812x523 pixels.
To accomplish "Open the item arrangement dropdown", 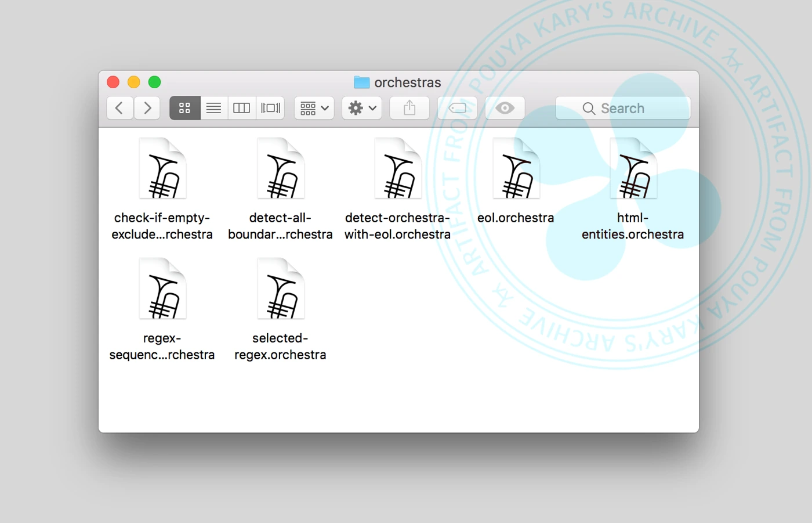I will (314, 108).
